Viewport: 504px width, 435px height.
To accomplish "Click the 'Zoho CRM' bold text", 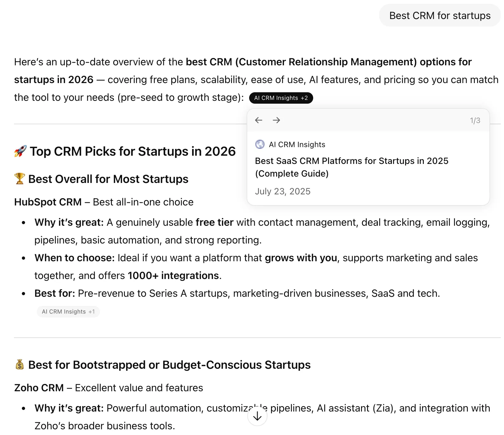I will [x=39, y=388].
